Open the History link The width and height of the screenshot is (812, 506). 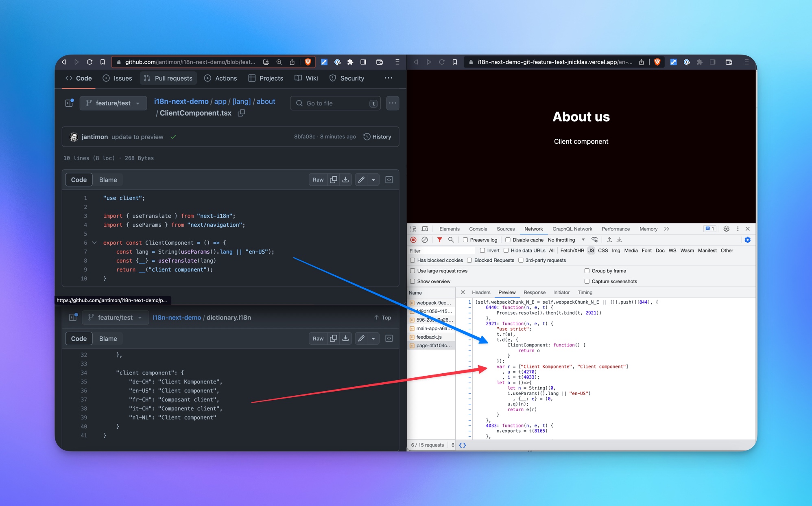377,137
